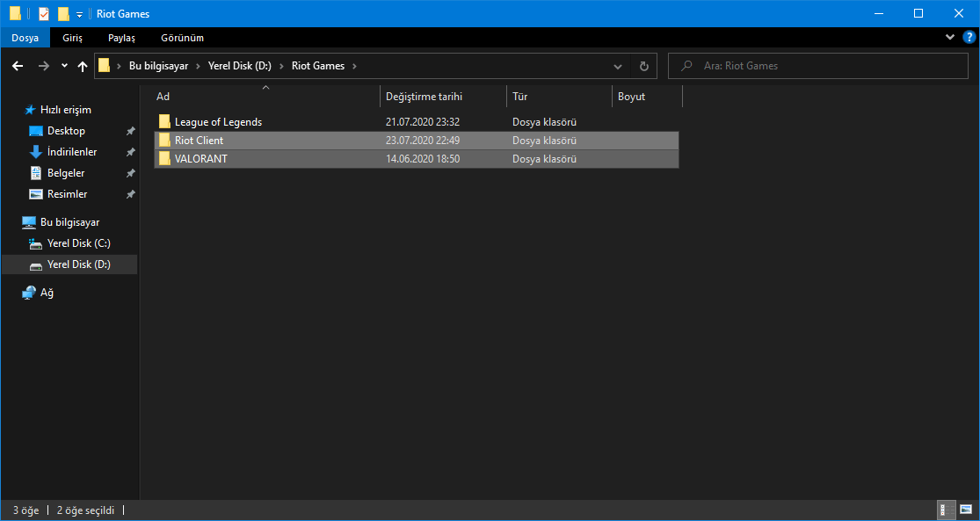Maximize the Riot Games window
This screenshot has width=980, height=521.
pyautogui.click(x=918, y=13)
